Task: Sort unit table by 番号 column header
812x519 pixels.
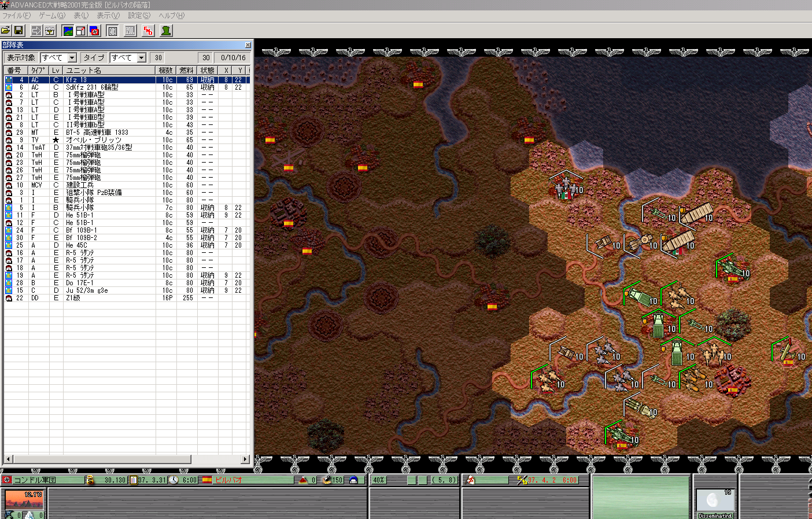Action: coord(16,71)
